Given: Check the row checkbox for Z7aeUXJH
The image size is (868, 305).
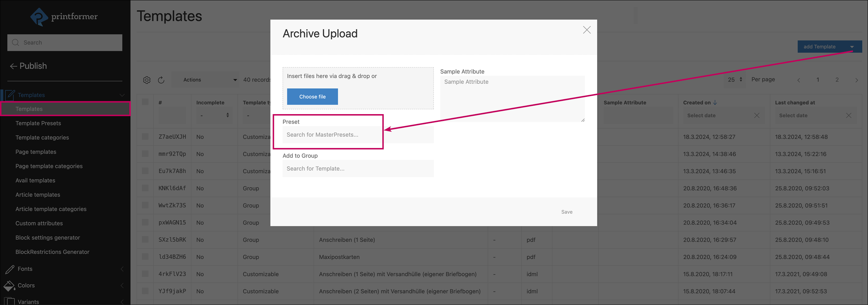Looking at the screenshot, I should pos(145,137).
